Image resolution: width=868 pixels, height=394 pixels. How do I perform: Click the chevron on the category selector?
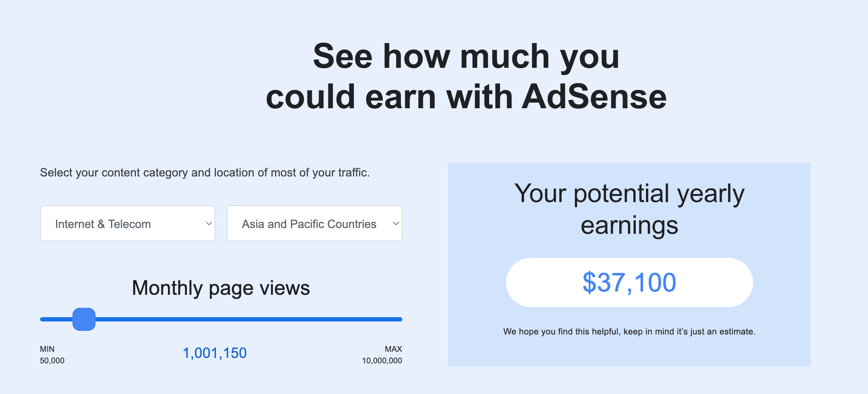pyautogui.click(x=208, y=223)
